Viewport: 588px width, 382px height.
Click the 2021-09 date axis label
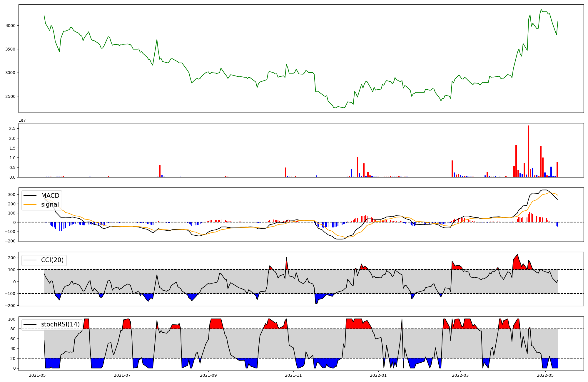tap(208, 375)
